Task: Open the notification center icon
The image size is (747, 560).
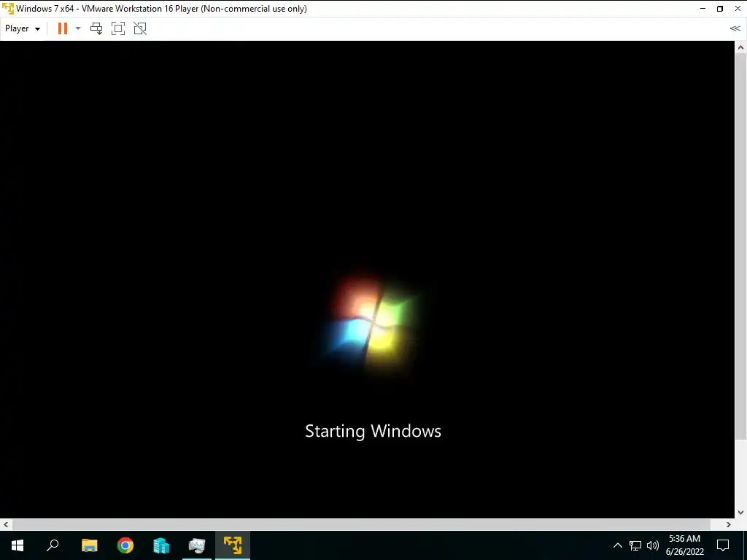Action: click(x=723, y=545)
